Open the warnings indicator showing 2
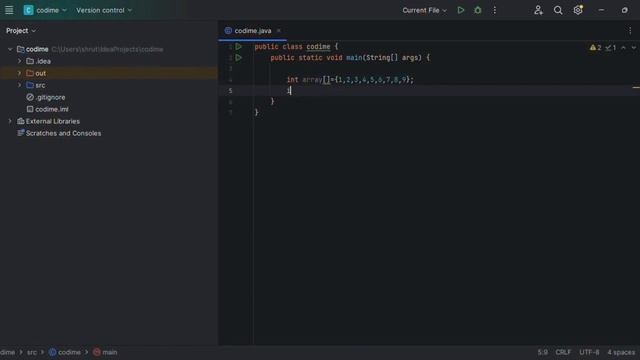 595,48
